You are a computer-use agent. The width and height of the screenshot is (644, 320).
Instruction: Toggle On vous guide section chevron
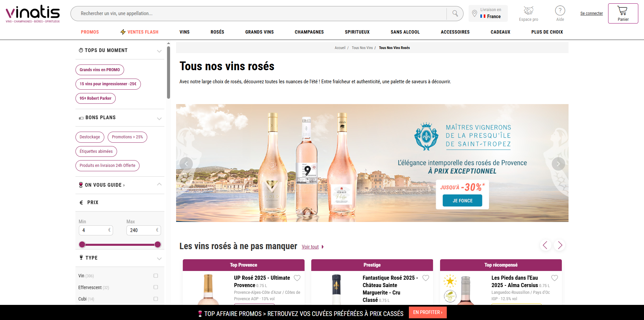pyautogui.click(x=159, y=184)
